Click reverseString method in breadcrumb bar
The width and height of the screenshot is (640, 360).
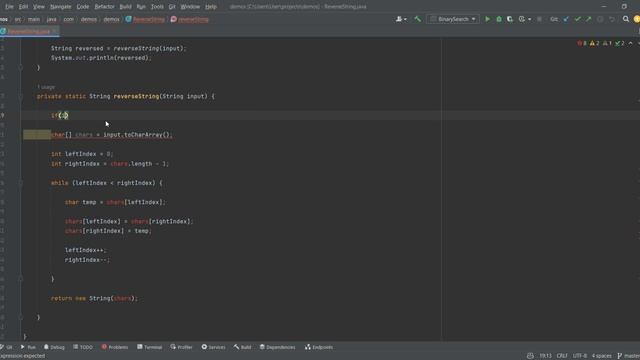click(189, 19)
